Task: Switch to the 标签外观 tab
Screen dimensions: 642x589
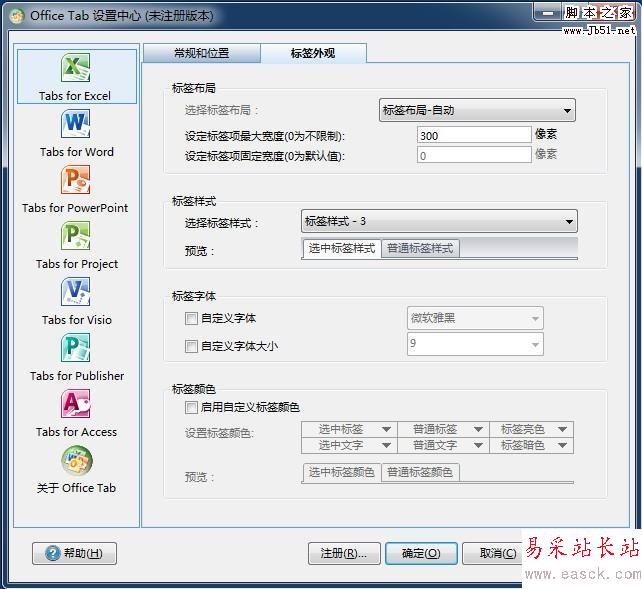Action: (x=313, y=53)
